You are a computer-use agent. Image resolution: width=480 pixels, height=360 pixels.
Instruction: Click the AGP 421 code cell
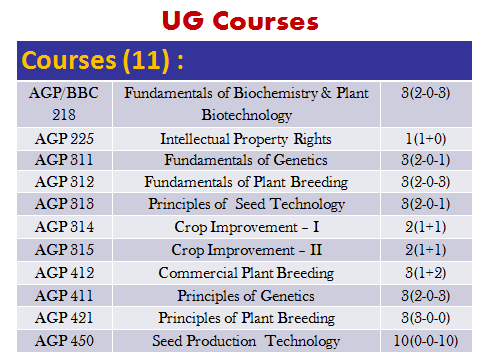click(x=65, y=318)
